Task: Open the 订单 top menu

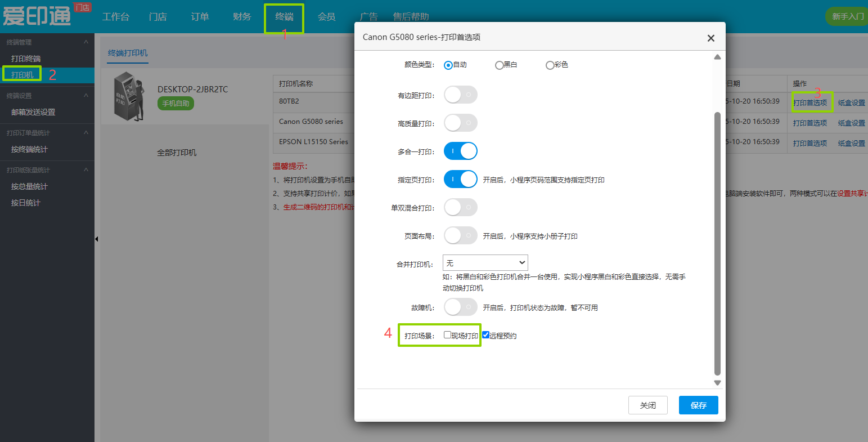Action: pyautogui.click(x=200, y=17)
